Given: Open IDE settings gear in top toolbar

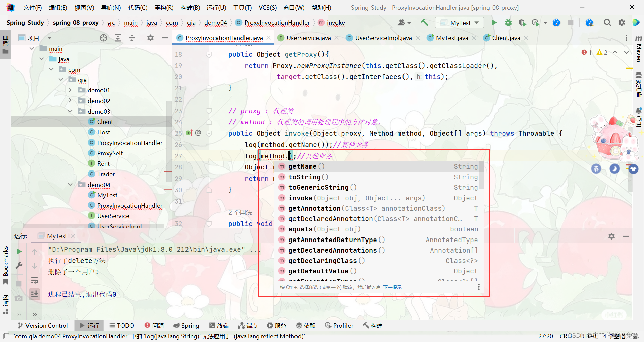Looking at the screenshot, I should pos(622,22).
